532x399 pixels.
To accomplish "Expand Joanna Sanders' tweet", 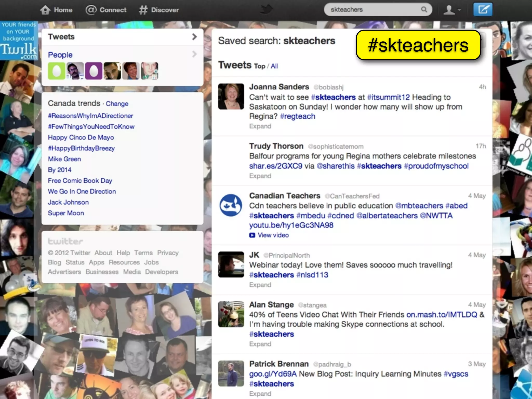I will (260, 126).
